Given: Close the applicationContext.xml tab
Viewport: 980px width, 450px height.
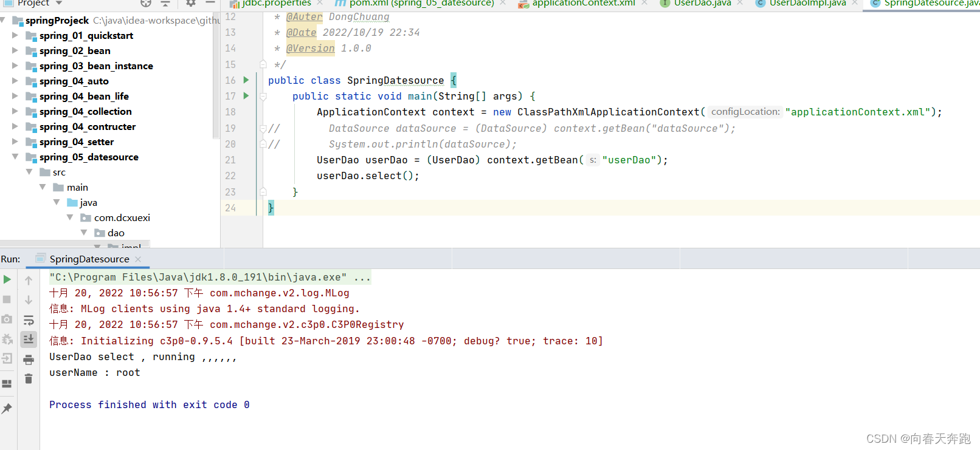Looking at the screenshot, I should pyautogui.click(x=644, y=3).
